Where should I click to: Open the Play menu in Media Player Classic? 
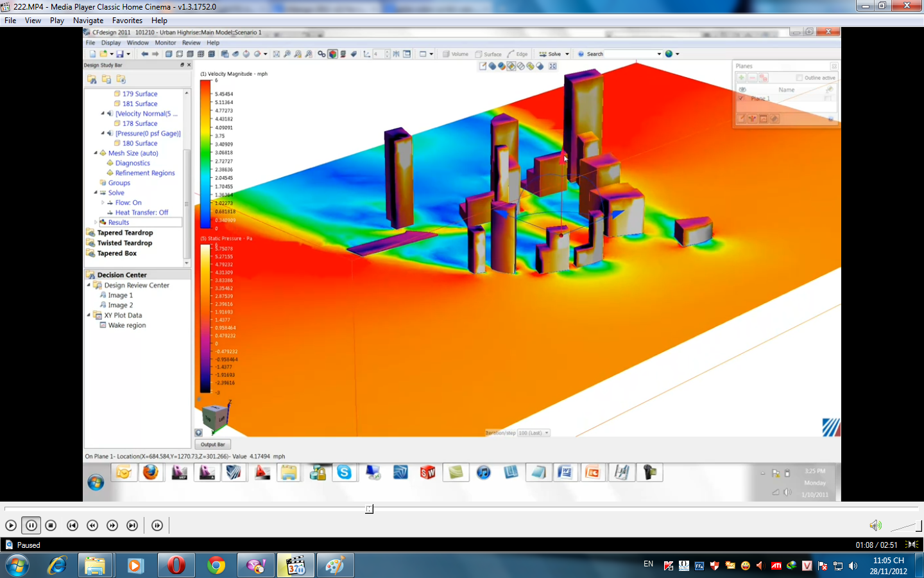(x=56, y=20)
